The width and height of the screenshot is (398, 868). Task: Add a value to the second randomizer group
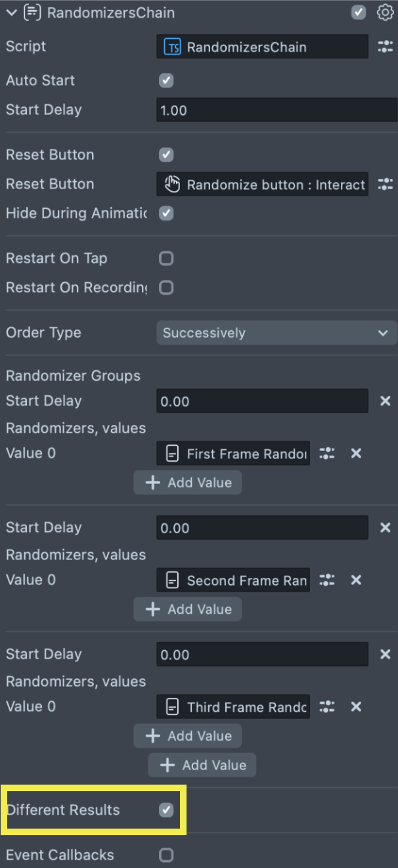coord(187,609)
